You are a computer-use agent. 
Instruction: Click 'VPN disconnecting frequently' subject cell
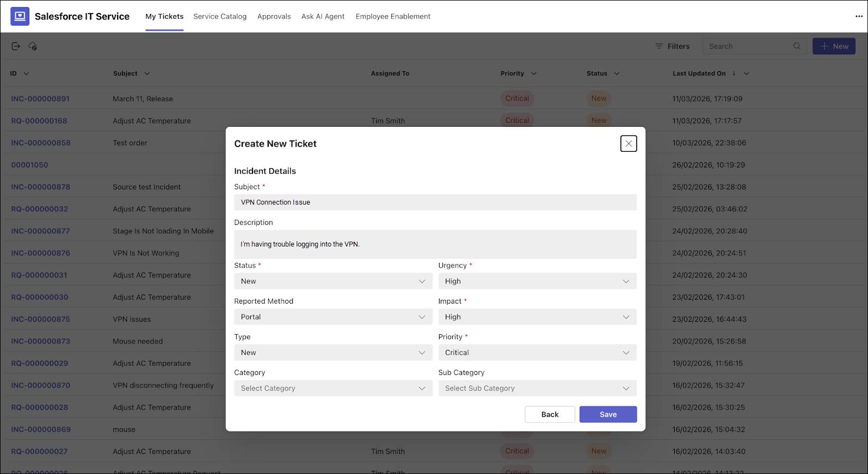point(163,385)
